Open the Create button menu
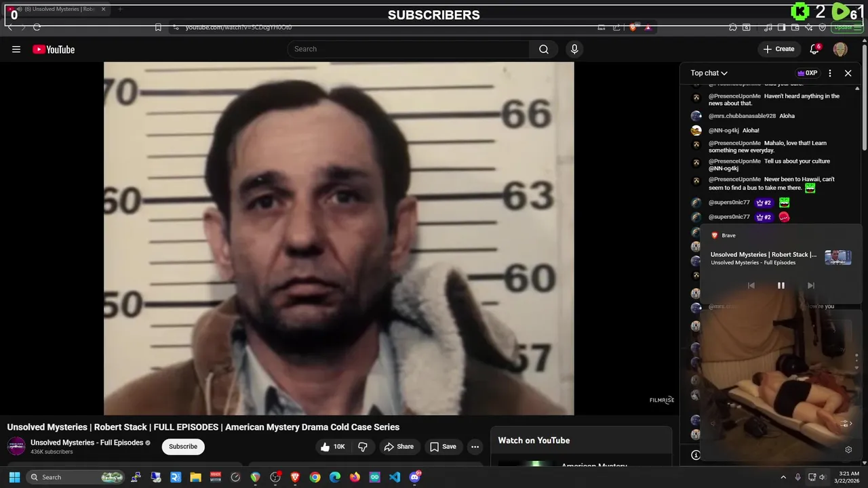Viewport: 868px width, 488px height. 778,49
